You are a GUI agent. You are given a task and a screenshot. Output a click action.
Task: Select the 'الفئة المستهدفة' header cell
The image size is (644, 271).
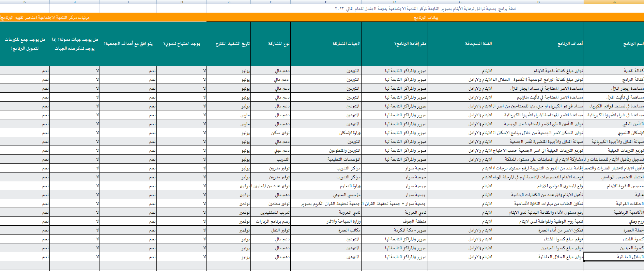pyautogui.click(x=460, y=44)
